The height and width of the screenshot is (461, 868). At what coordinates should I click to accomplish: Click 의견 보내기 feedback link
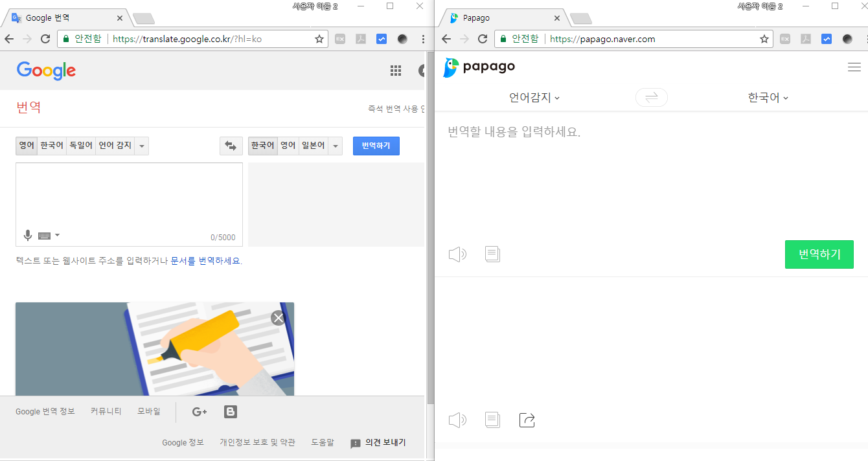[x=385, y=443]
